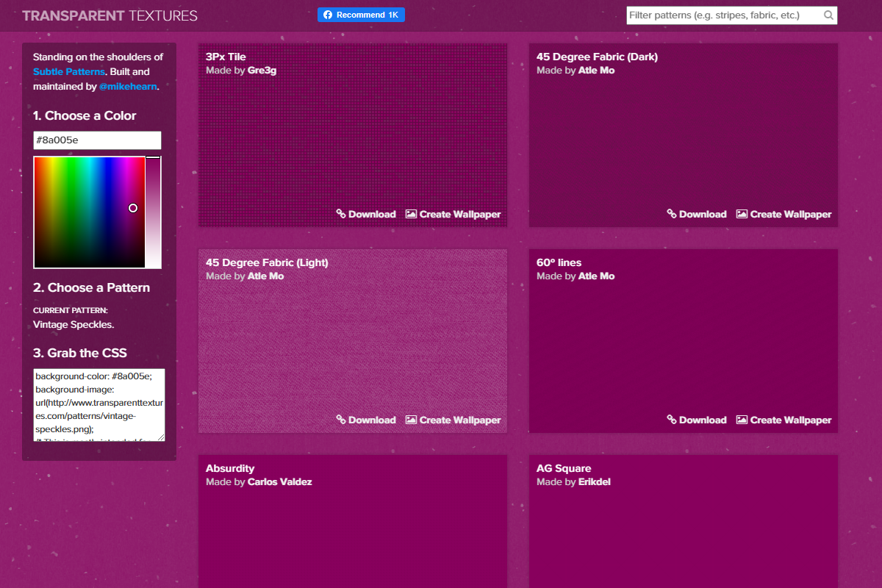882x588 pixels.
Task: Click the Facebook Recommend button
Action: (361, 15)
